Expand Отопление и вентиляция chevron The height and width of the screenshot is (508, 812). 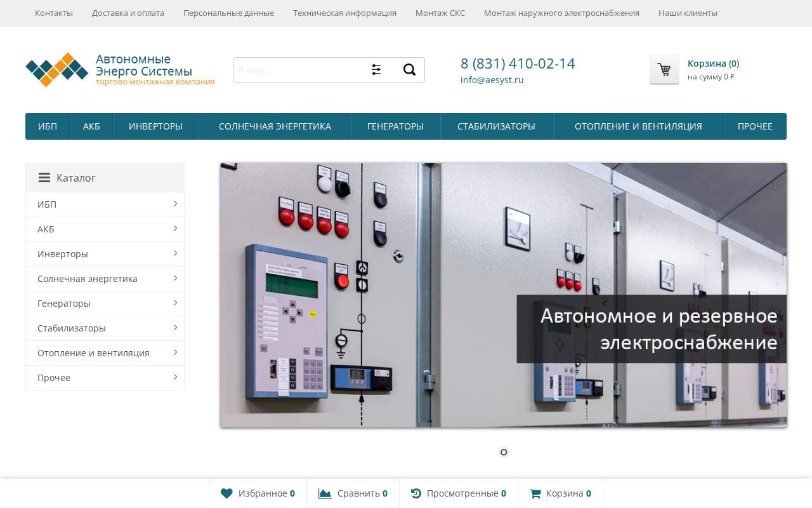point(175,352)
